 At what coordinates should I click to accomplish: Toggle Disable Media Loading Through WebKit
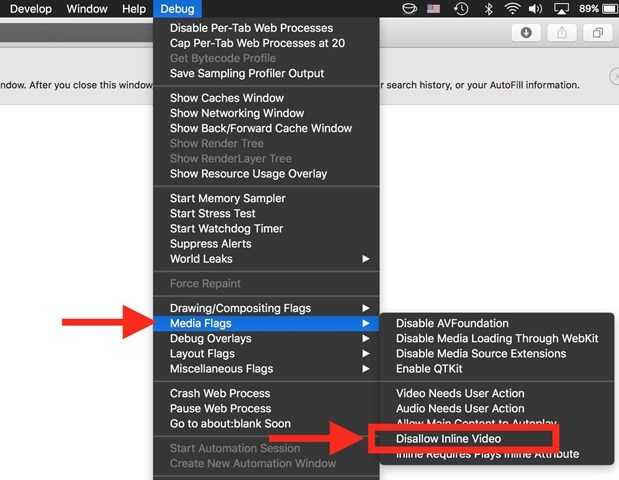point(497,339)
